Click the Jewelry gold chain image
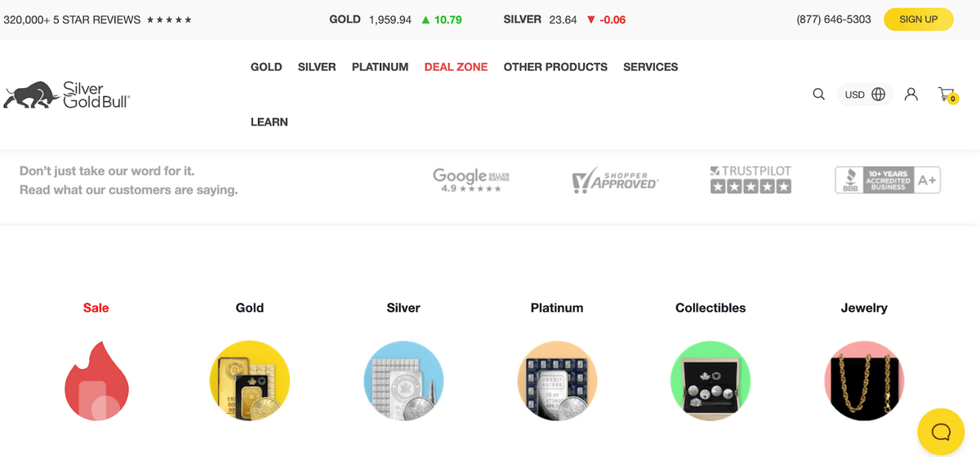Viewport: 980px width, 457px height. coord(864,381)
